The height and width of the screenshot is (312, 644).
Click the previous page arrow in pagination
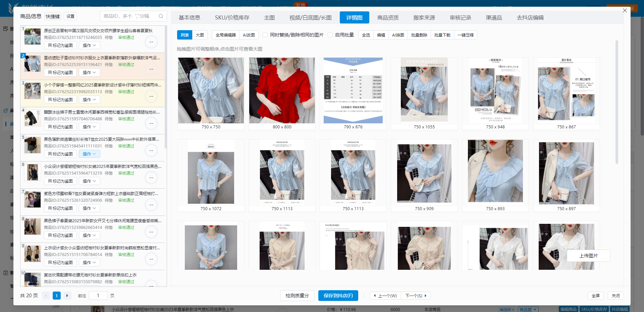pos(46,296)
